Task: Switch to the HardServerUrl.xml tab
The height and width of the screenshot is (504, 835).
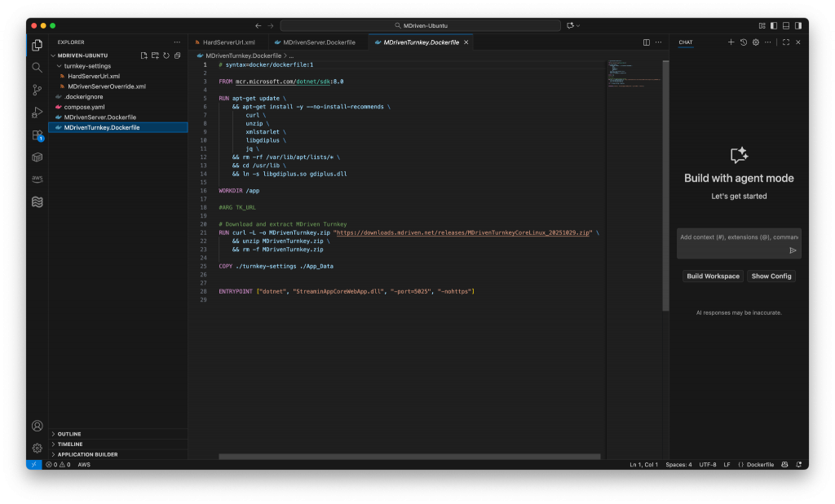Action: 228,42
